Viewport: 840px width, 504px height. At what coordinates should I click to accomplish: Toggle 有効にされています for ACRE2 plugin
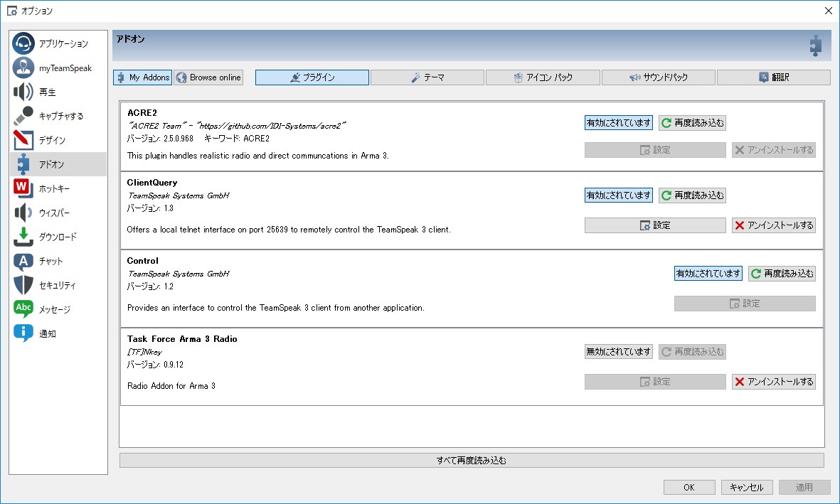[619, 123]
